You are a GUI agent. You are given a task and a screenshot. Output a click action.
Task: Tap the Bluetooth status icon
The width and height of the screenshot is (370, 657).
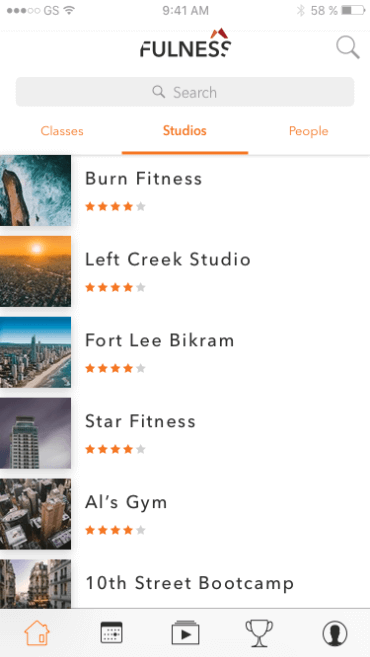[300, 10]
